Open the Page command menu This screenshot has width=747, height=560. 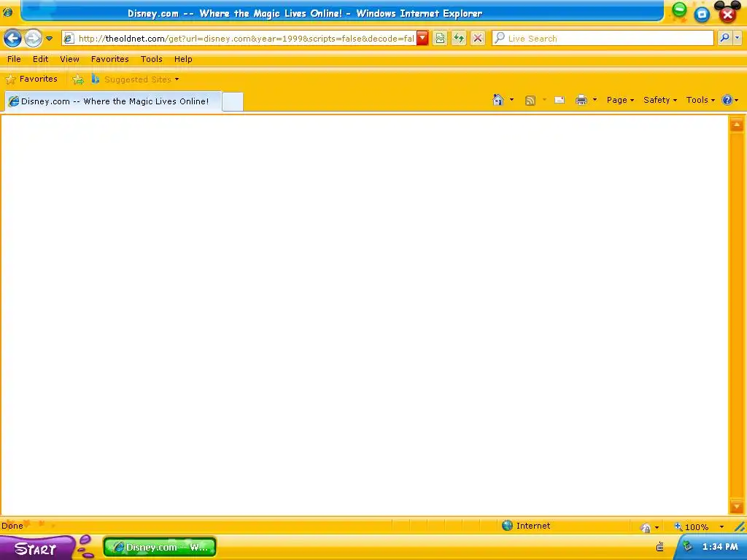tap(620, 100)
